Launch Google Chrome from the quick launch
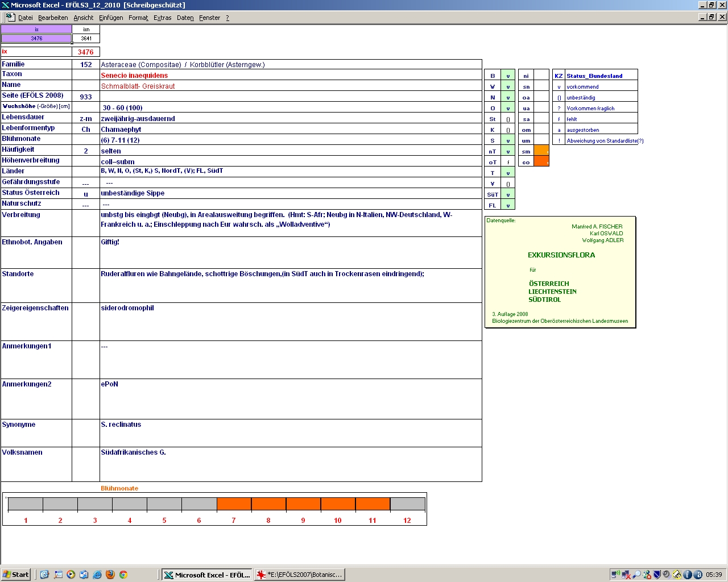 pos(123,575)
